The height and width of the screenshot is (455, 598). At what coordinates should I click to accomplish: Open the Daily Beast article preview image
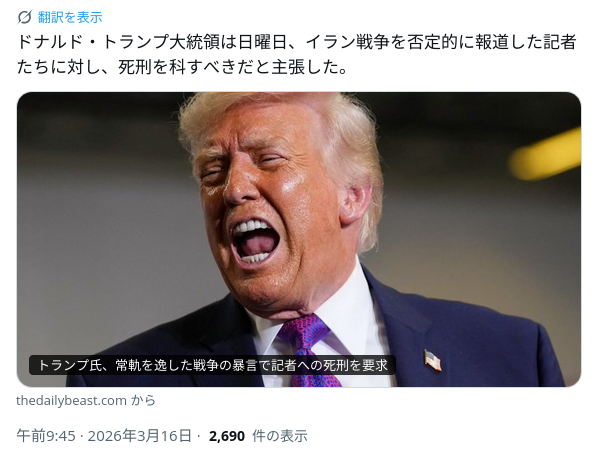(299, 240)
